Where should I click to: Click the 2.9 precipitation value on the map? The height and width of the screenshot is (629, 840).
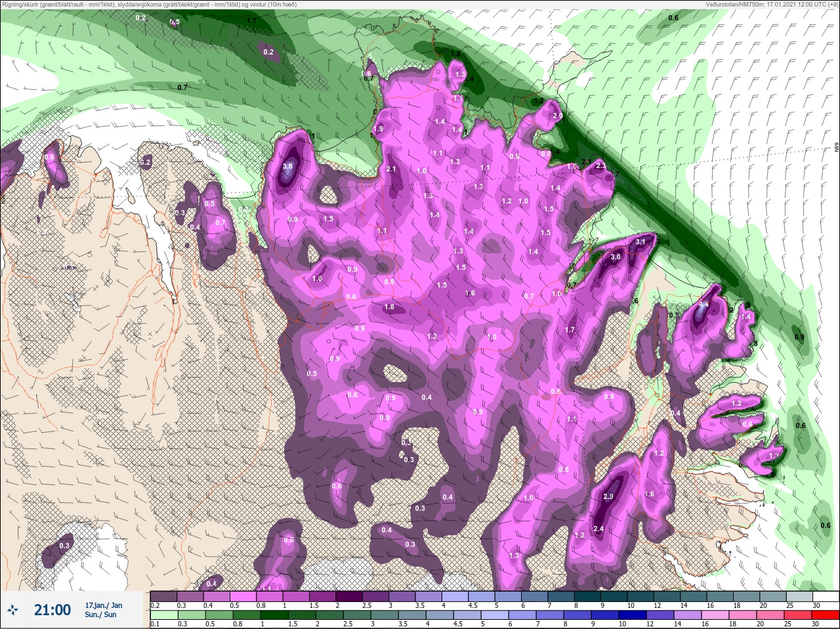(608, 496)
